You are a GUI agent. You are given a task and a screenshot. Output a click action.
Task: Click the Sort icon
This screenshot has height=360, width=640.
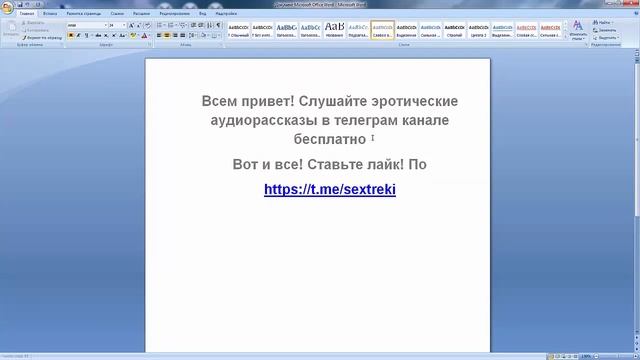pos(210,25)
